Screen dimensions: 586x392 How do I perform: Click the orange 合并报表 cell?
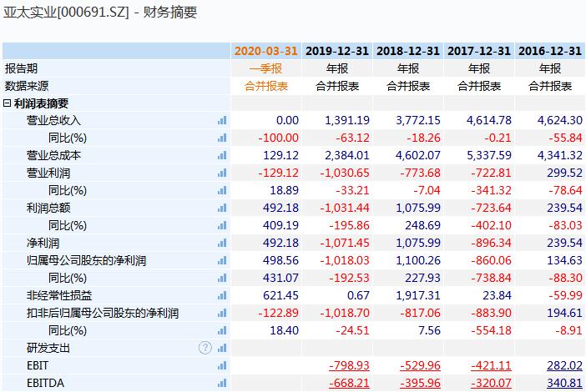click(x=266, y=86)
